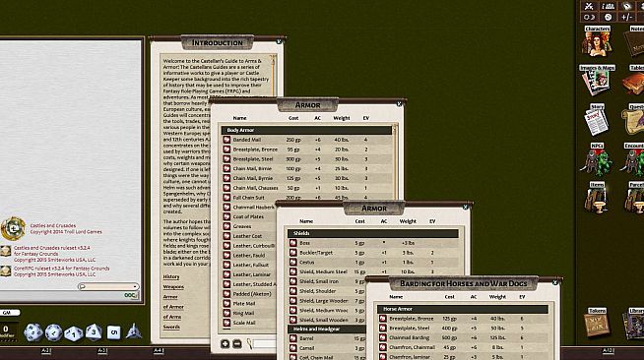The image size is (644, 360).
Task: Click the Cestus item link icon
Action: tap(292, 262)
